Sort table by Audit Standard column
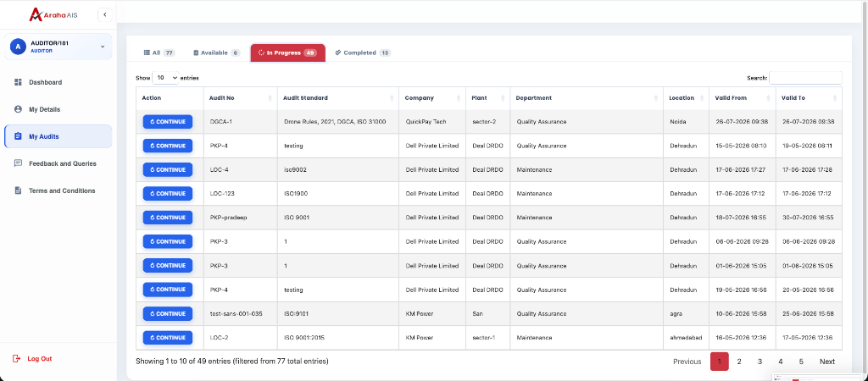868x381 pixels. pos(337,98)
